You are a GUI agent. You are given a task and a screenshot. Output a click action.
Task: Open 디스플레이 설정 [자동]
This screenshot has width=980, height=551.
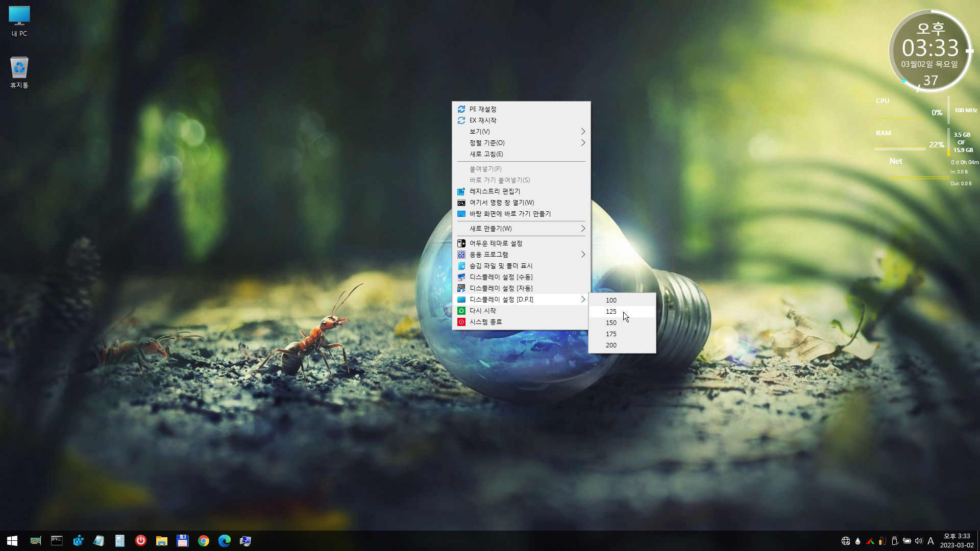coord(521,288)
